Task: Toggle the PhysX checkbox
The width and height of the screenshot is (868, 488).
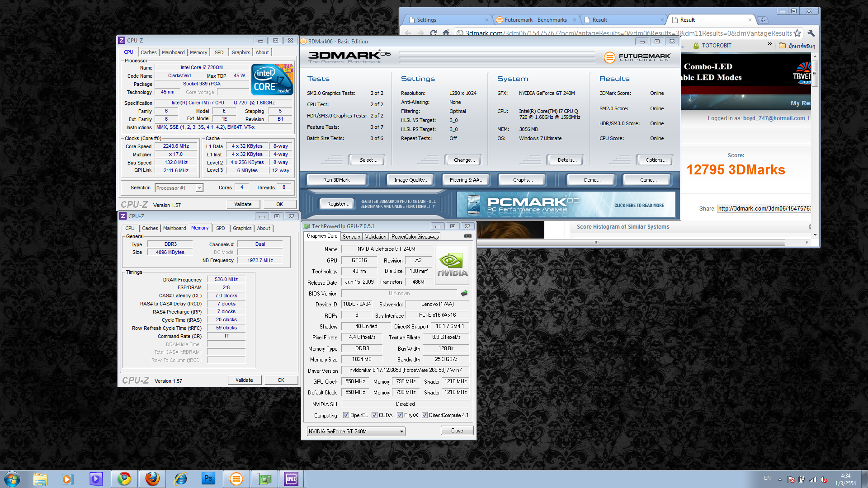Action: (400, 415)
